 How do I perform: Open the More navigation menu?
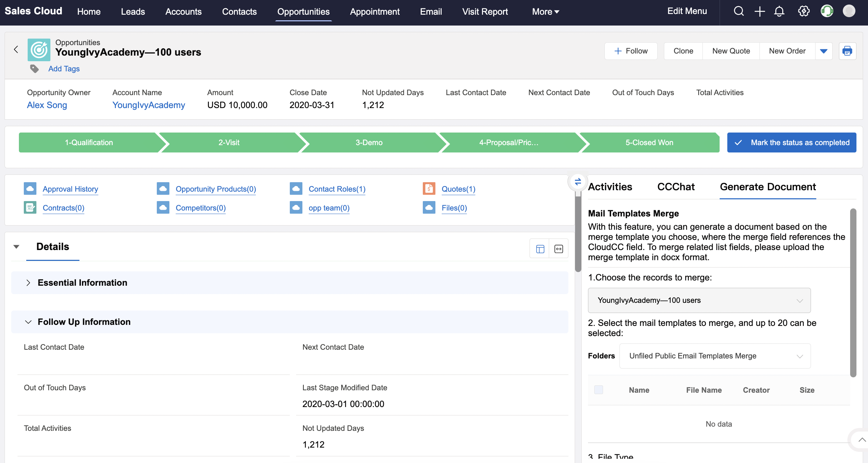coord(545,12)
